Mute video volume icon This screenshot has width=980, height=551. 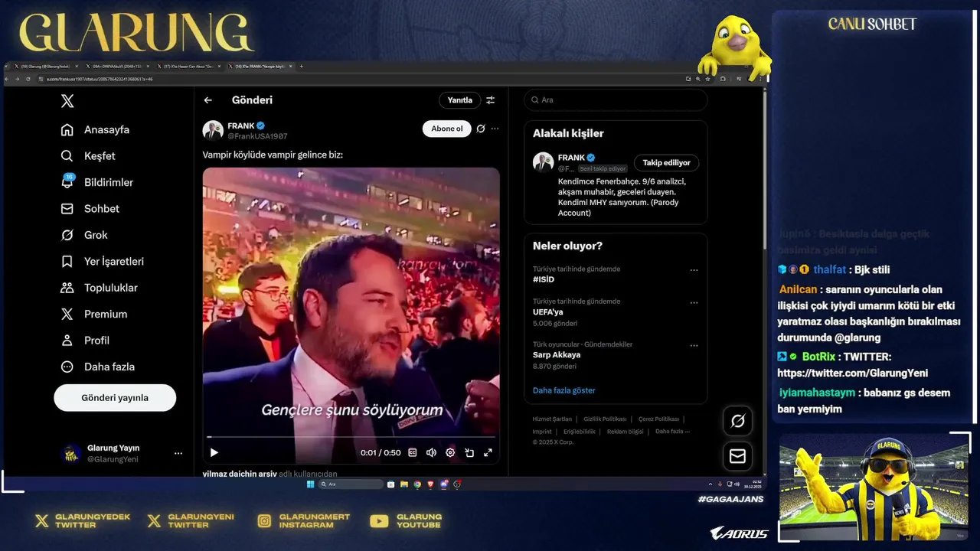pyautogui.click(x=431, y=452)
